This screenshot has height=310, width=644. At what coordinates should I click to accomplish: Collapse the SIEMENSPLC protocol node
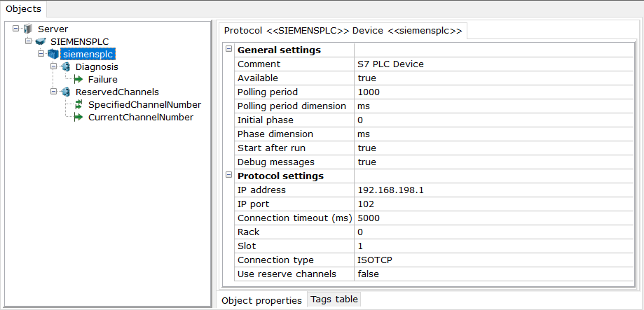pyautogui.click(x=28, y=41)
